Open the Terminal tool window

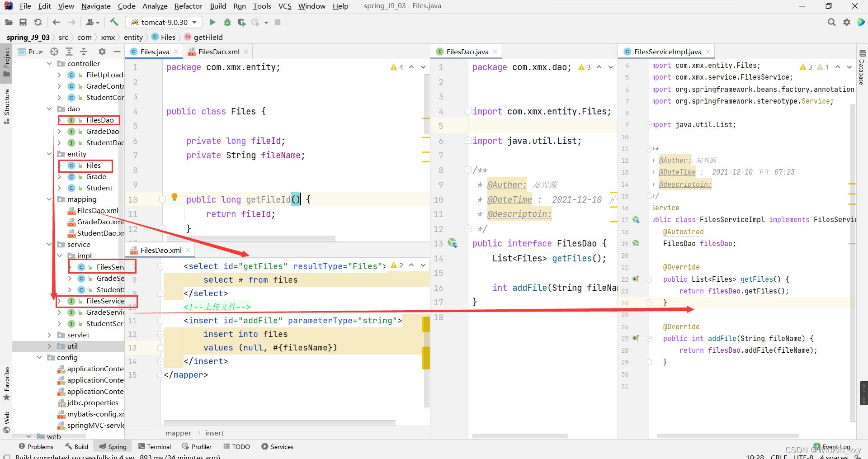click(x=155, y=446)
